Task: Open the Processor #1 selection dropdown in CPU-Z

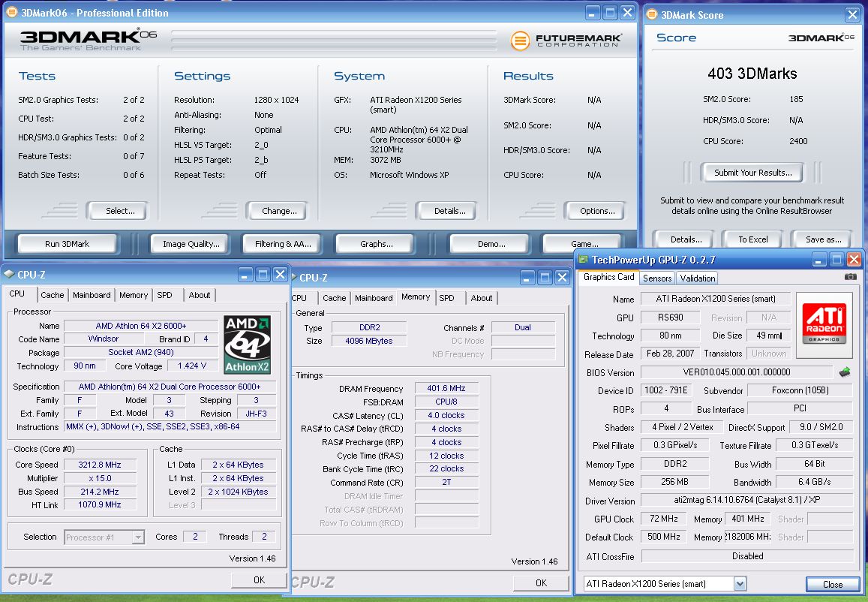Action: (x=138, y=537)
